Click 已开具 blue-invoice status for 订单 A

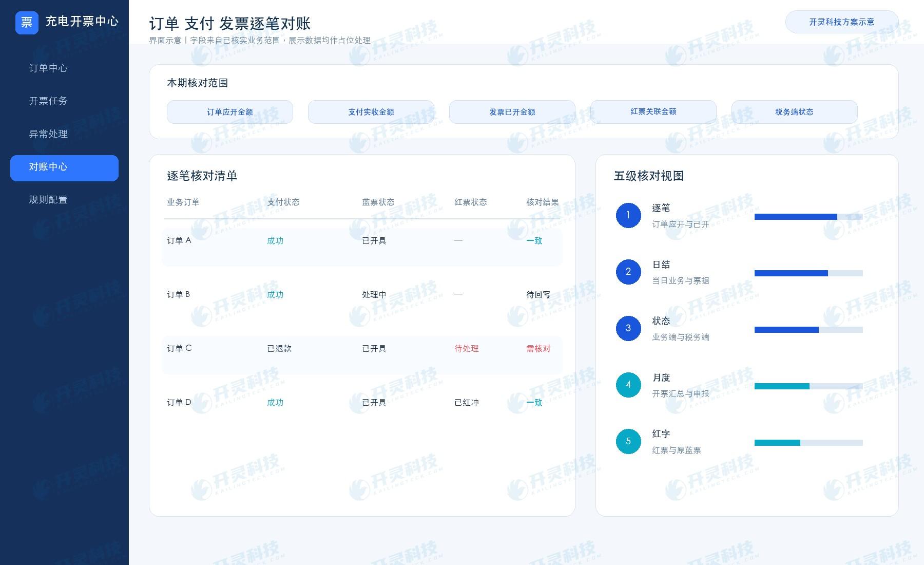click(374, 241)
